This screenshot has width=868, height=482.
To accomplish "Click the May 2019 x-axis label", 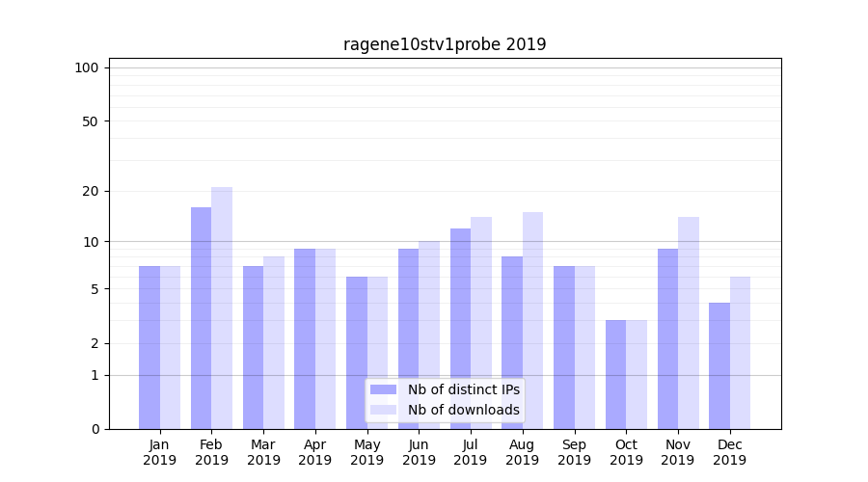I will tap(366, 452).
